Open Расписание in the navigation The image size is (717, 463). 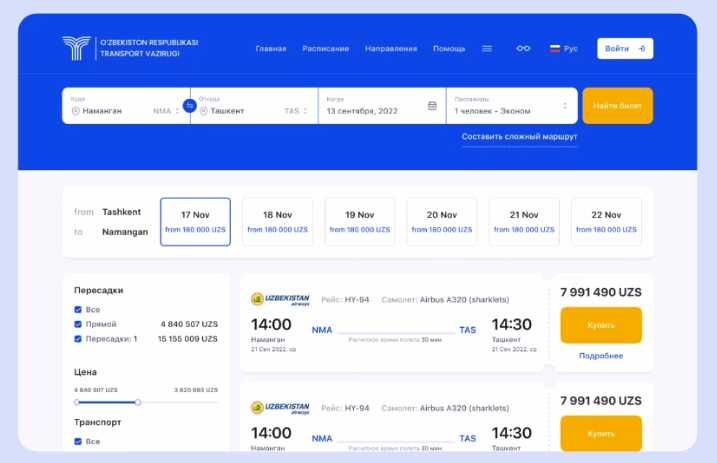click(x=326, y=48)
